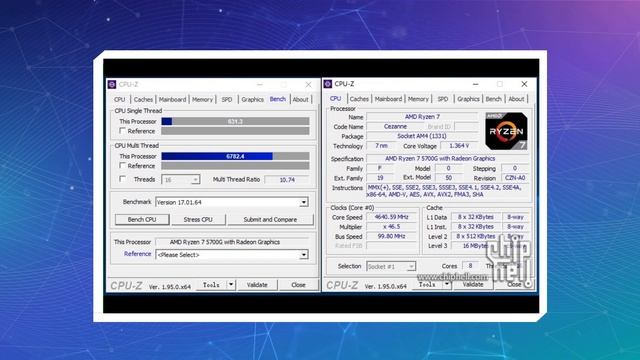Image resolution: width=640 pixels, height=360 pixels.
Task: Click the Close button in the Bench window
Action: tap(298, 284)
